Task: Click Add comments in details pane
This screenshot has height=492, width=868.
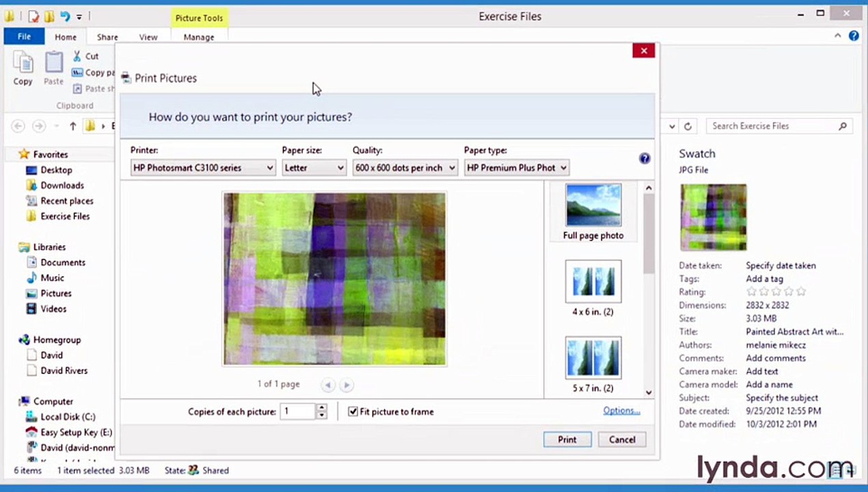Action: (x=776, y=358)
